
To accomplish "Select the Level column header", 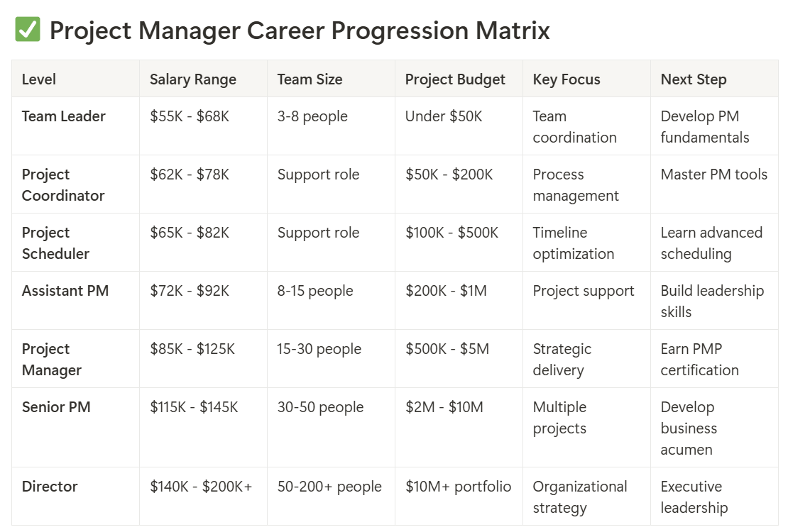I will pos(39,79).
